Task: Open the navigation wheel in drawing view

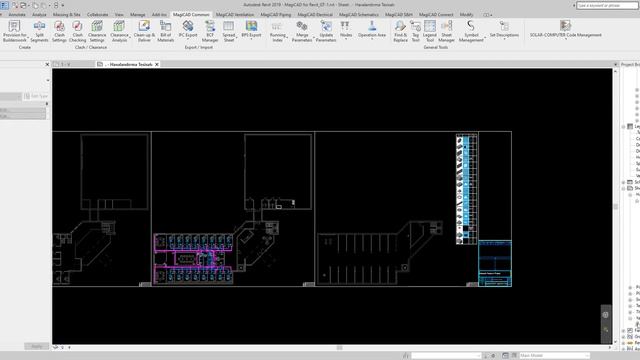Action: [605, 315]
